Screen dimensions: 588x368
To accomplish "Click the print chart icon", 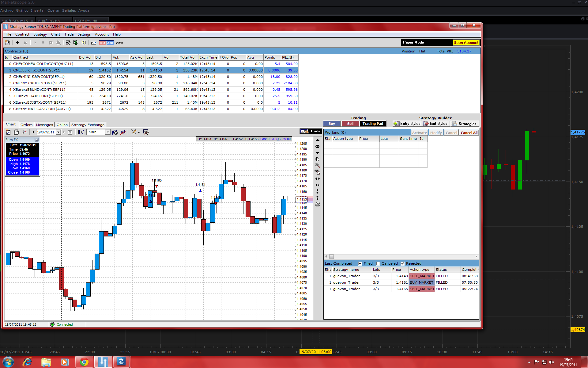I will (x=317, y=204).
